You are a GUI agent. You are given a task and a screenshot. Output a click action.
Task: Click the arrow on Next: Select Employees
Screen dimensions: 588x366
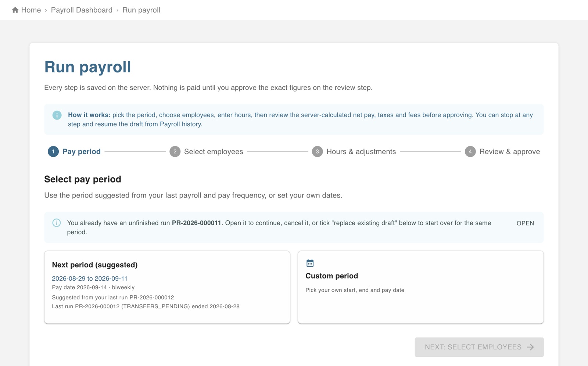point(531,347)
